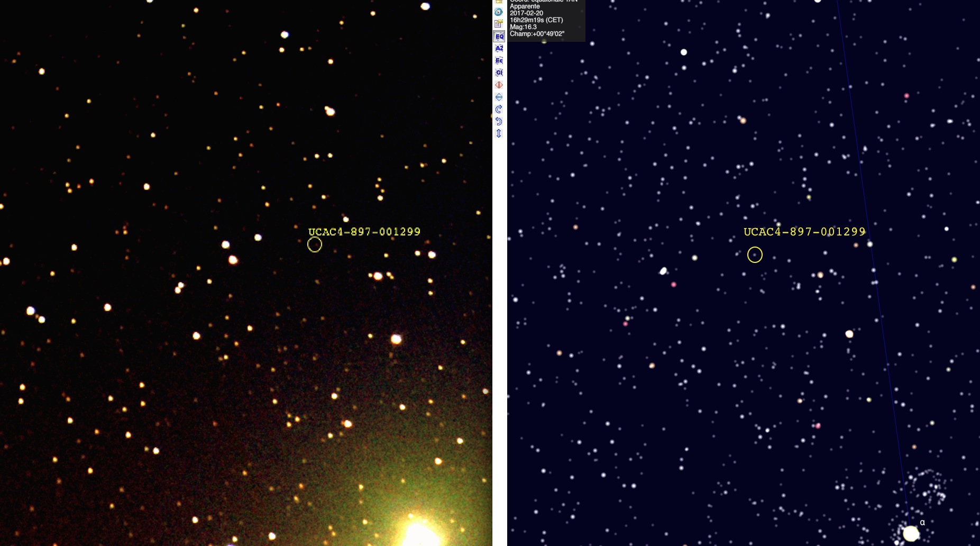The height and width of the screenshot is (546, 980).
Task: Select the yellow circled star in the sky chart
Action: (755, 255)
